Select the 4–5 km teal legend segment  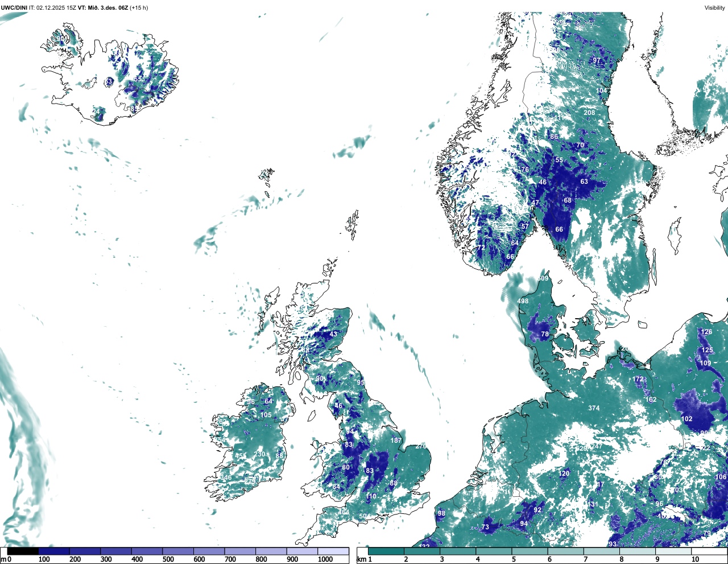494,551
